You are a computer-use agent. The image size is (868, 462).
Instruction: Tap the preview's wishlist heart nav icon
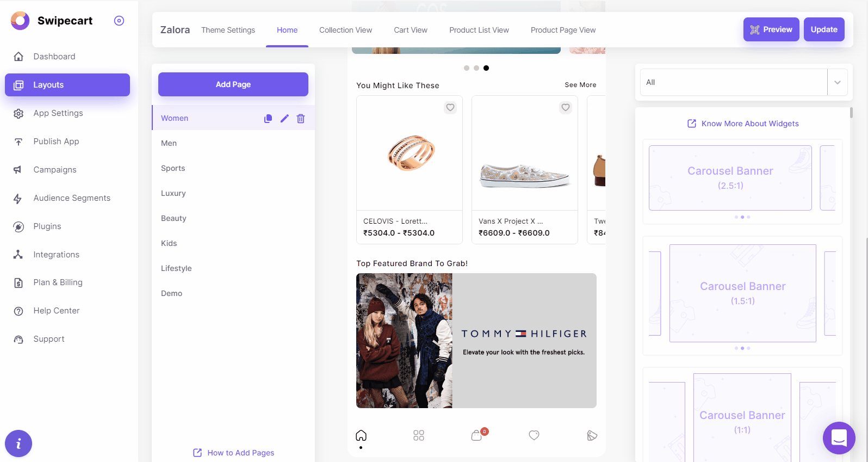coord(534,435)
